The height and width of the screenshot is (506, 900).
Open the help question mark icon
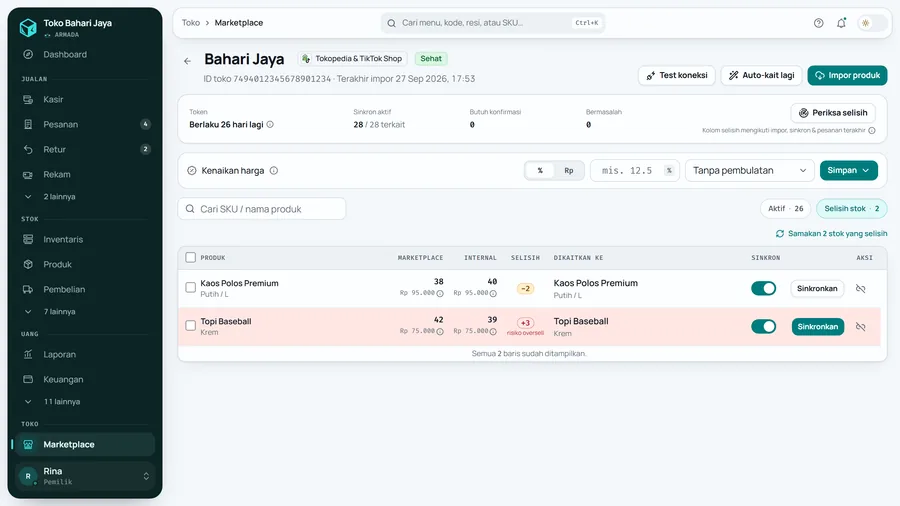(x=818, y=23)
